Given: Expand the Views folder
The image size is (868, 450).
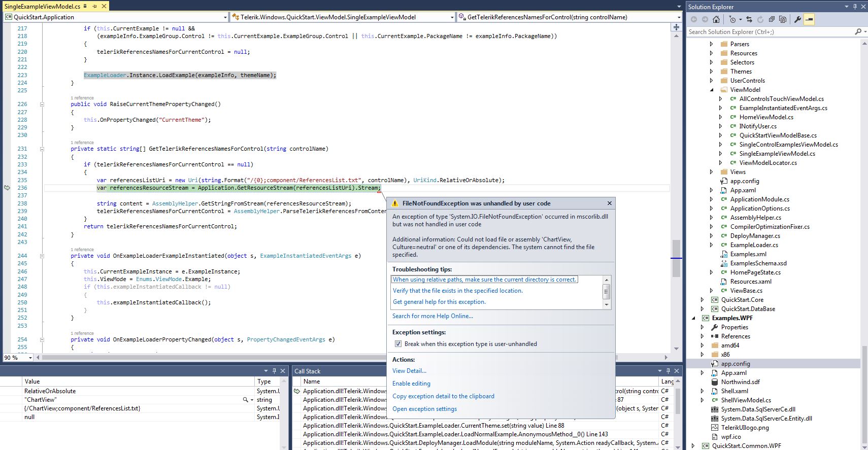Looking at the screenshot, I should coord(712,172).
